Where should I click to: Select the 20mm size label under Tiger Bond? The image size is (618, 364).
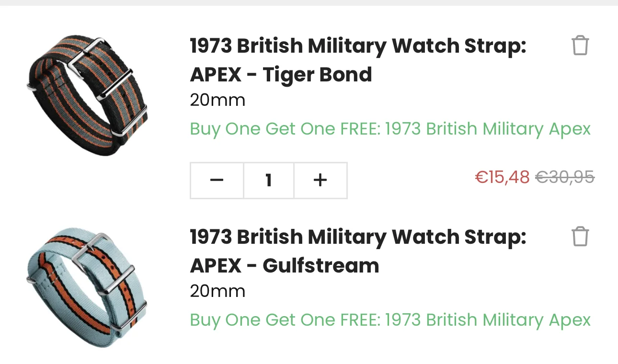(217, 100)
